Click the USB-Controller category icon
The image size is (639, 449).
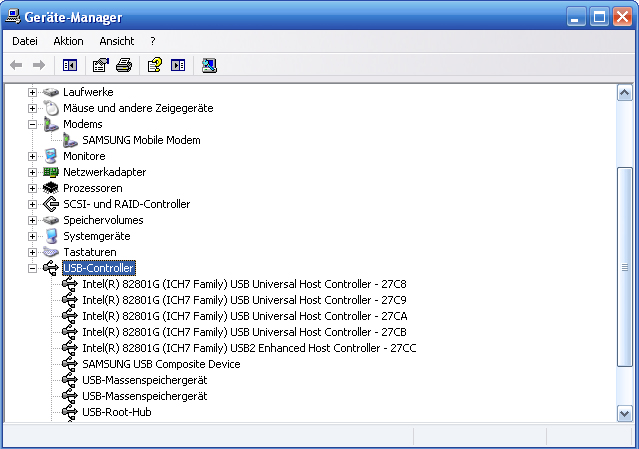(x=51, y=268)
